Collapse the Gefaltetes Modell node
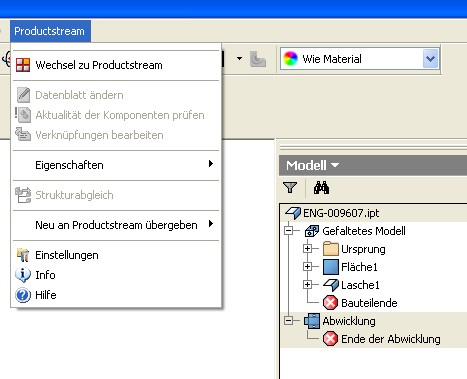Screen dimensions: 467x379 [x=289, y=231]
